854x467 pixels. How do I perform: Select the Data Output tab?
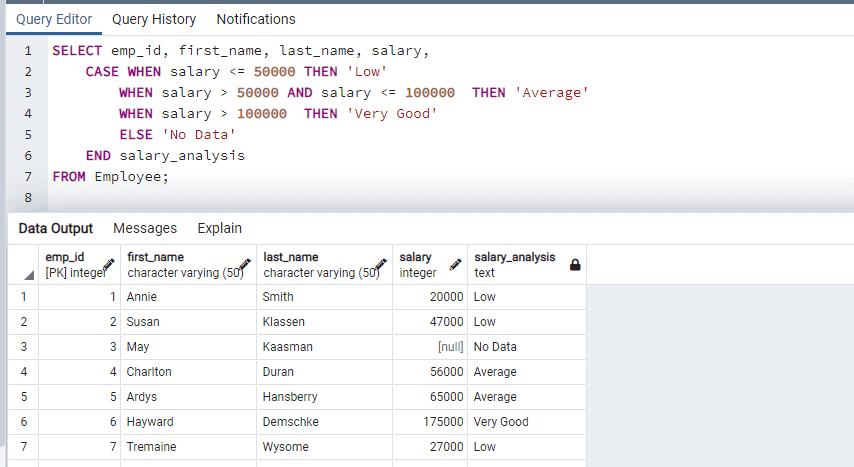[56, 228]
